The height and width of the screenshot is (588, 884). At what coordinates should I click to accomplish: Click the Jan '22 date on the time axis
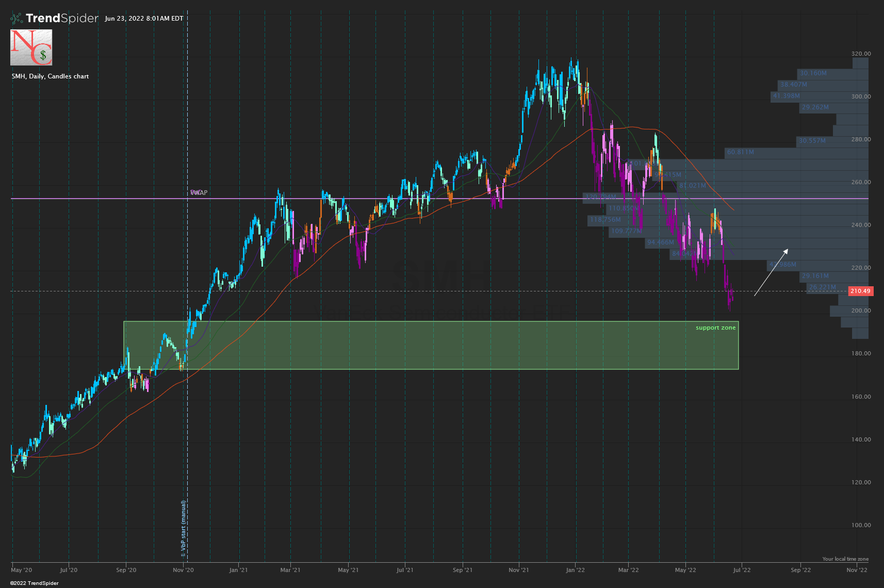pos(575,570)
